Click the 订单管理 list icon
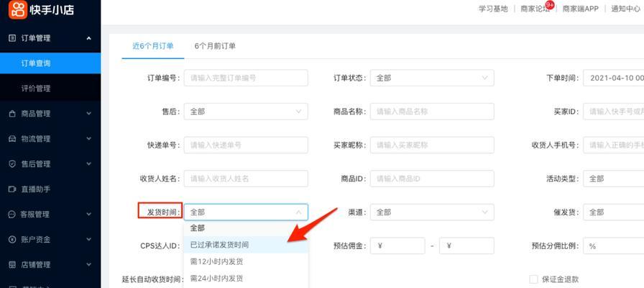 pos(12,38)
